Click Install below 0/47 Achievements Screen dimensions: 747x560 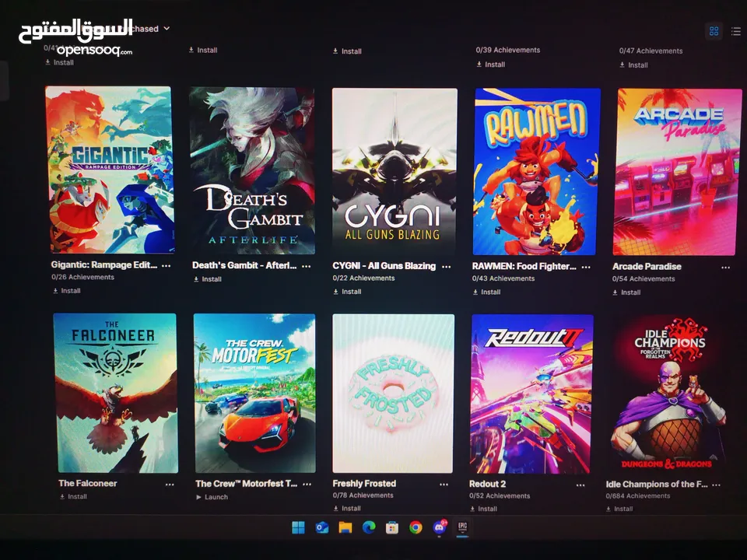tap(633, 65)
